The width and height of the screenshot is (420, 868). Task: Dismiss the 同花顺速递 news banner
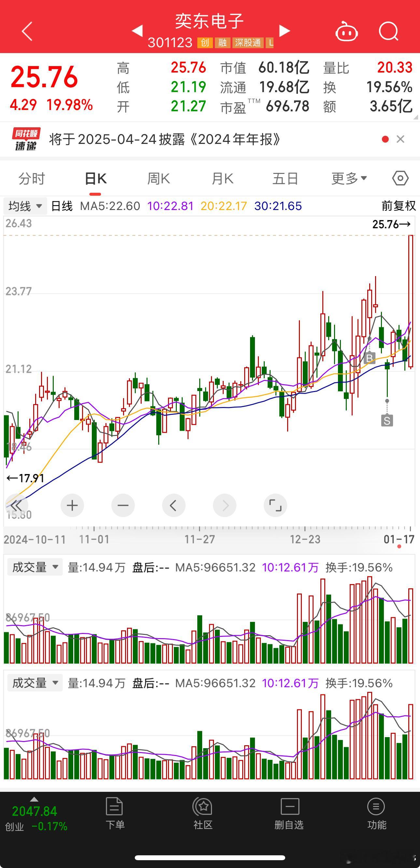tap(400, 139)
